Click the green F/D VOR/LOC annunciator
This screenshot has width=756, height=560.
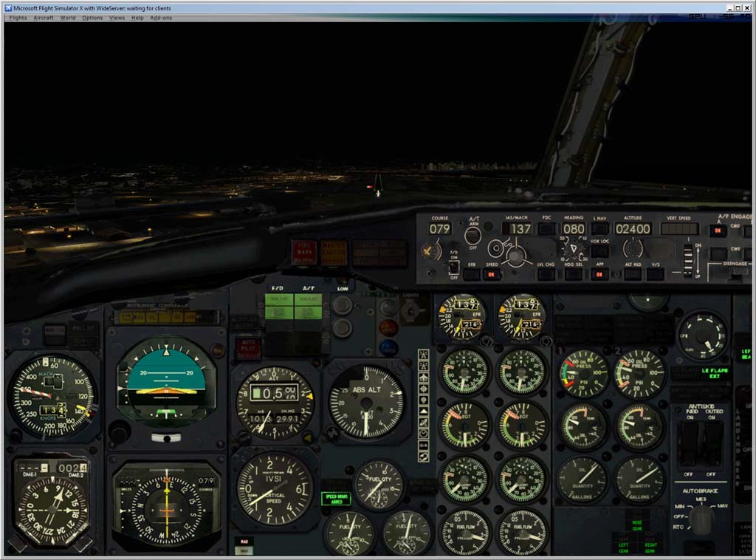tap(278, 299)
